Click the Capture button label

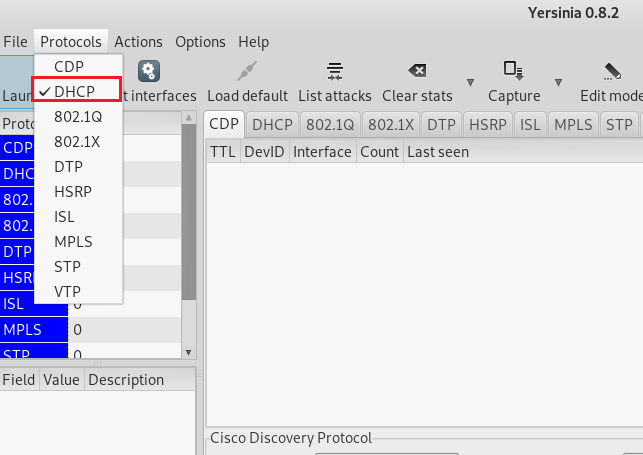pyautogui.click(x=514, y=96)
